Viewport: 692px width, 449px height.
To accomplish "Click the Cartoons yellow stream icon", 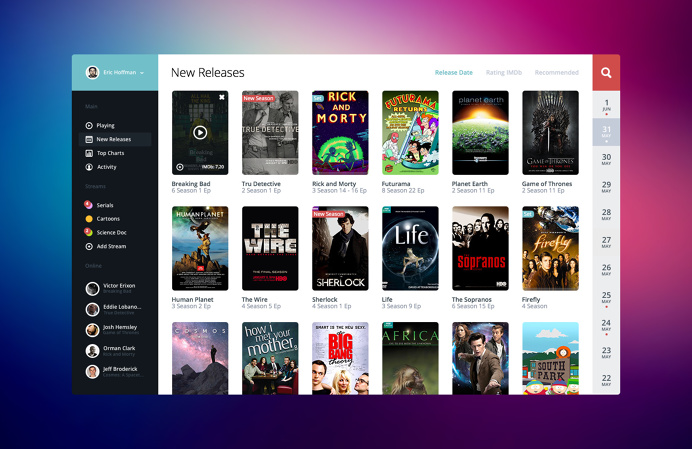I will 89,219.
